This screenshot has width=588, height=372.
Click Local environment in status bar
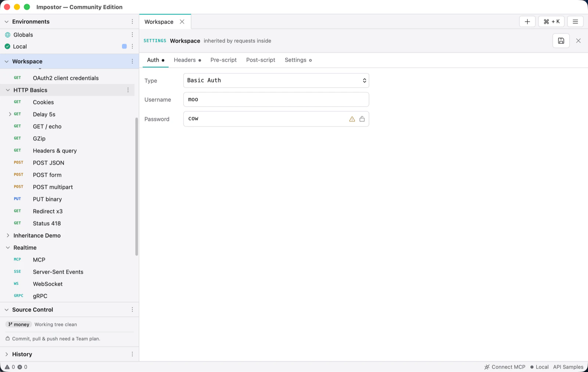[x=539, y=367]
